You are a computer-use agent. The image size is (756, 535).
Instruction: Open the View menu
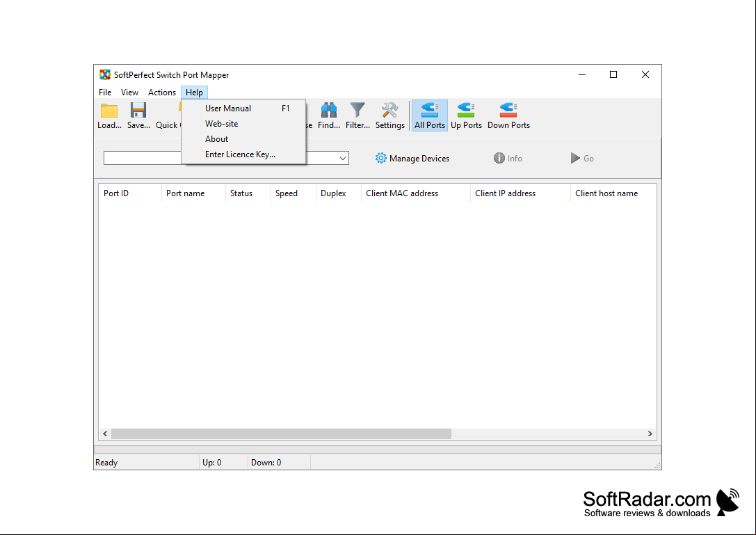[129, 92]
